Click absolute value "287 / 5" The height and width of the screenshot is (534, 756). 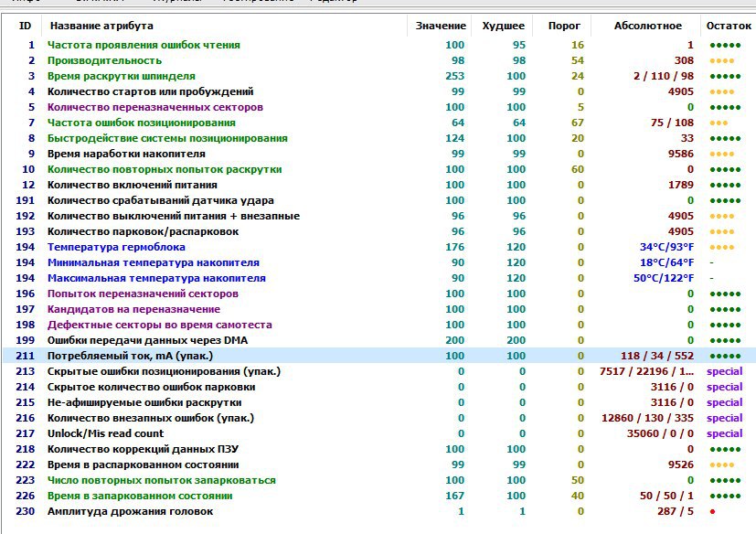(x=676, y=511)
